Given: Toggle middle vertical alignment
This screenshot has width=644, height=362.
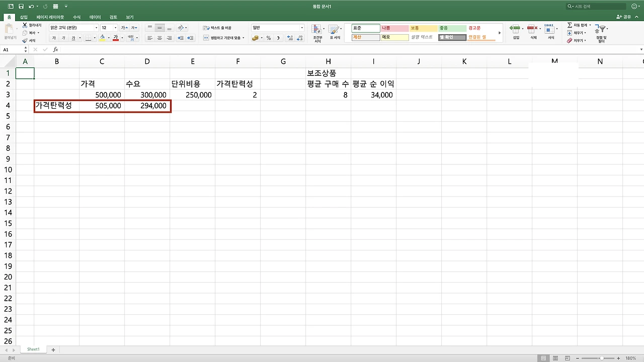Looking at the screenshot, I should tap(159, 28).
